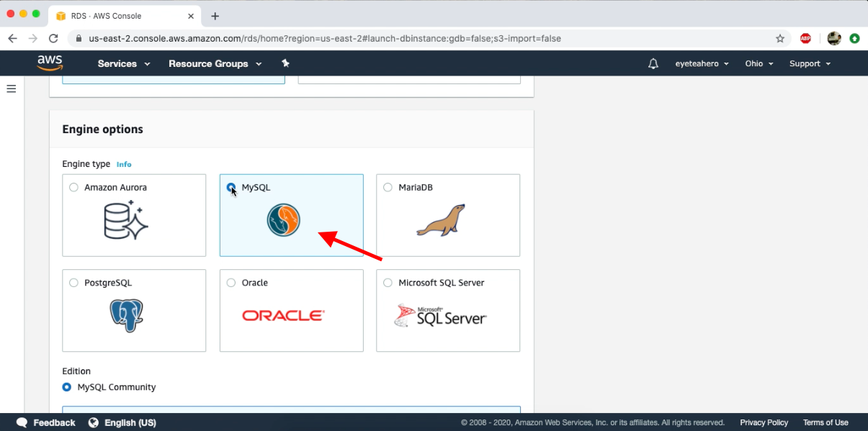Open the Ohio region dropdown
This screenshot has width=868, height=431.
point(759,63)
